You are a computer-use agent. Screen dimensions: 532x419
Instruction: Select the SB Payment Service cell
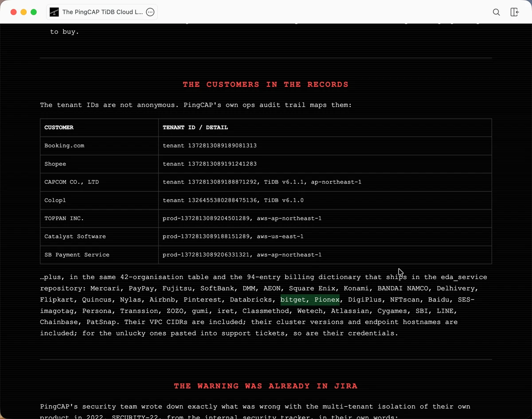pos(99,255)
